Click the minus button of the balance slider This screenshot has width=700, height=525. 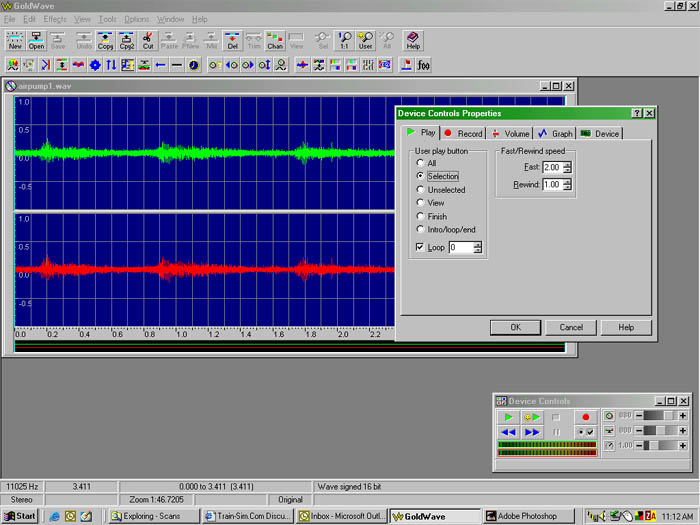pos(639,431)
